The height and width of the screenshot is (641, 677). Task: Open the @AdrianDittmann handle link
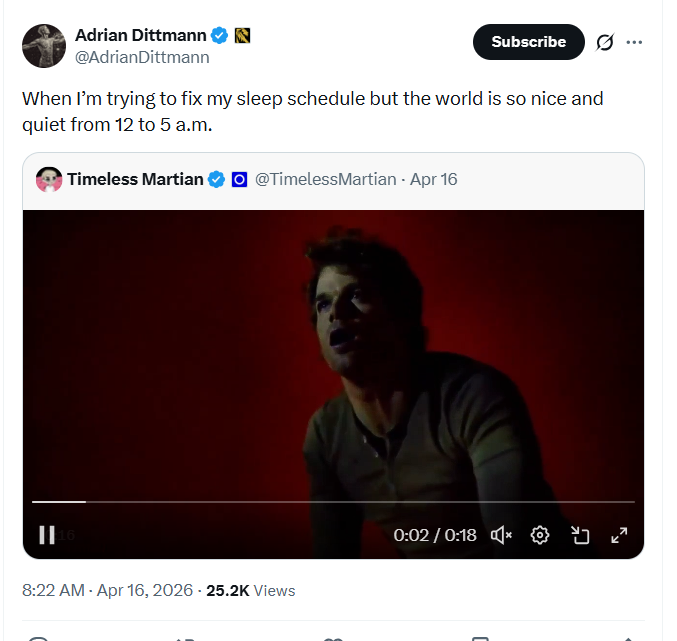coord(142,57)
